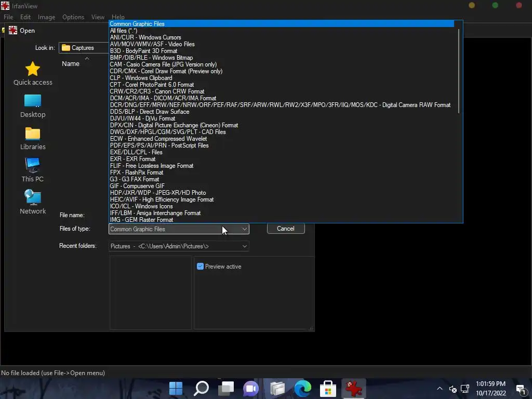532x399 pixels.
Task: Select ANI/CUR Windows Cursors filter
Action: tap(281, 37)
